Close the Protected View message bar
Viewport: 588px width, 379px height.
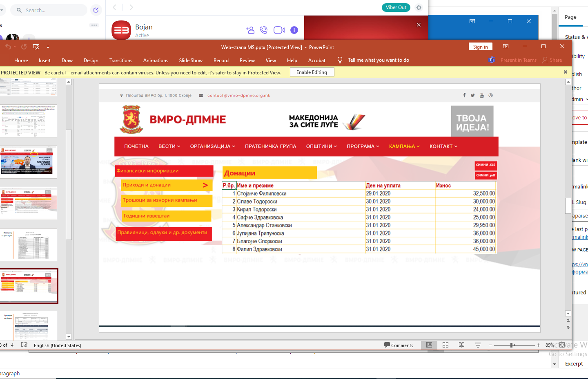click(x=566, y=72)
